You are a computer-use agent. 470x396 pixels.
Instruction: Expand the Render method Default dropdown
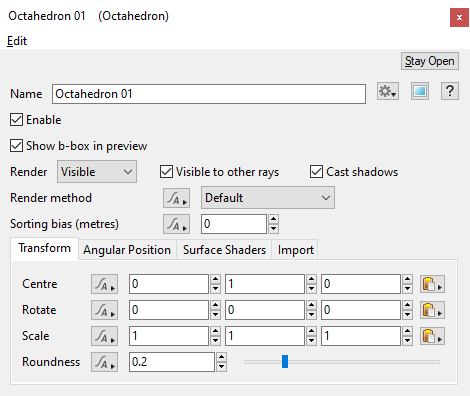[268, 198]
